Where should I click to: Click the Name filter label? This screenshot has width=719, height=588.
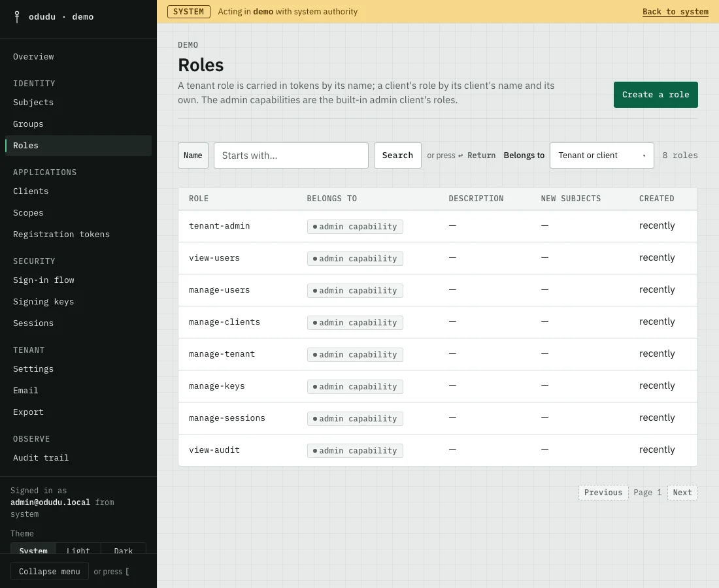193,156
